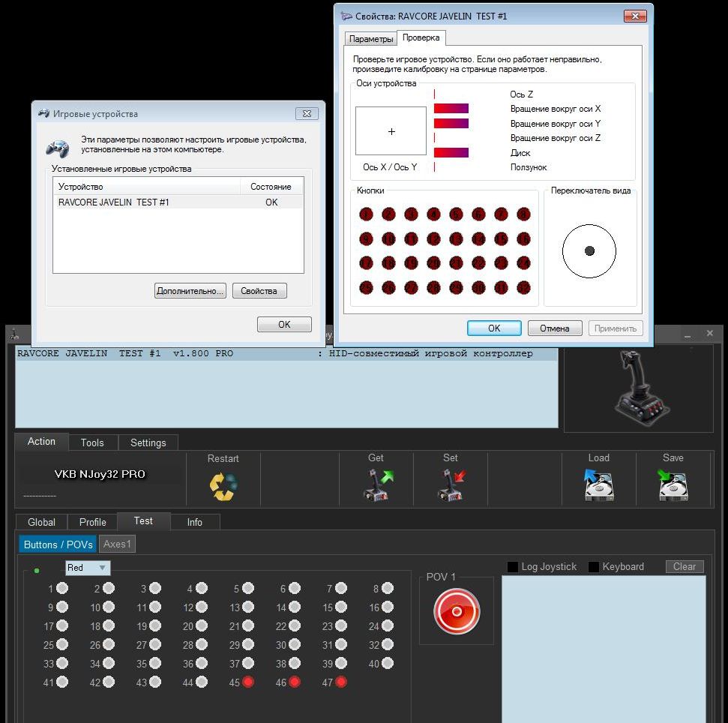Viewport: 728px width, 723px height.
Task: Click button 44 indicator in Test tab
Action: coord(202,682)
